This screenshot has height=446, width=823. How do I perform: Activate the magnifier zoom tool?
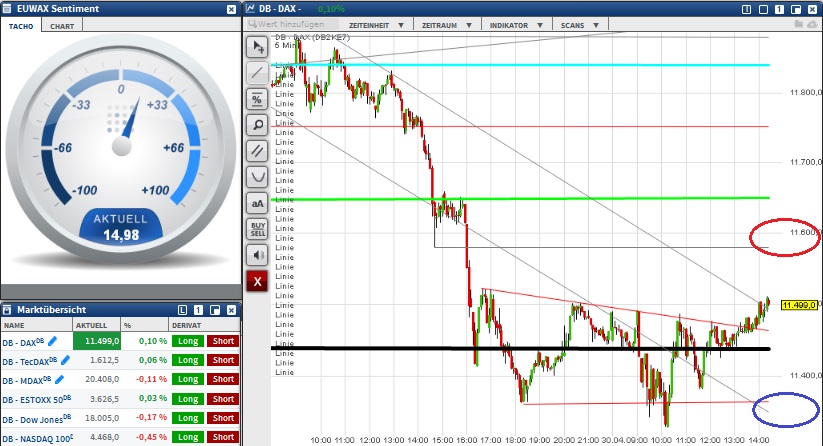(257, 125)
